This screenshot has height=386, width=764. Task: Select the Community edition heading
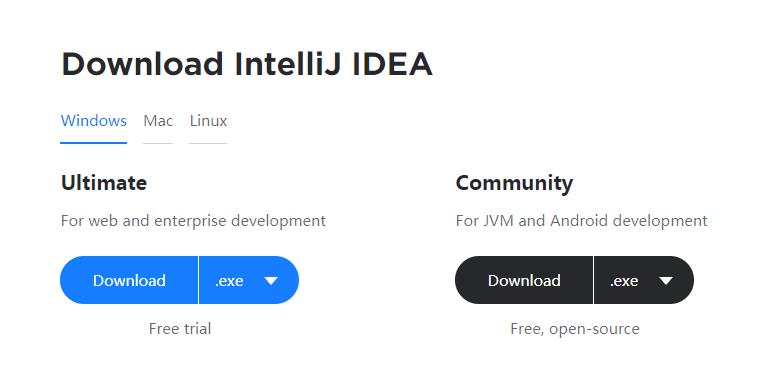click(x=514, y=184)
